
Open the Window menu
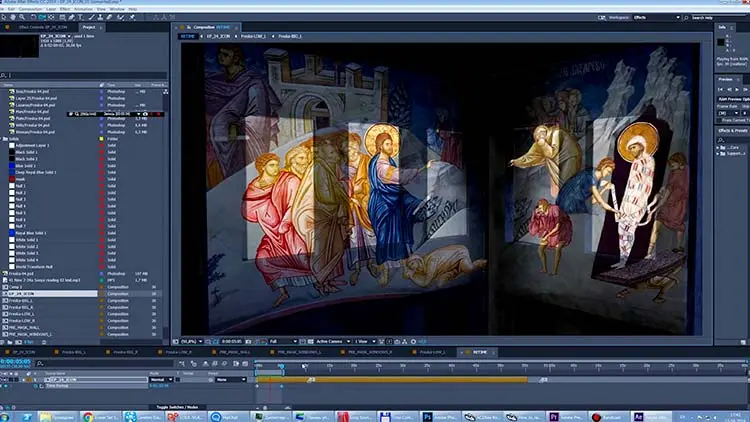pyautogui.click(x=117, y=9)
